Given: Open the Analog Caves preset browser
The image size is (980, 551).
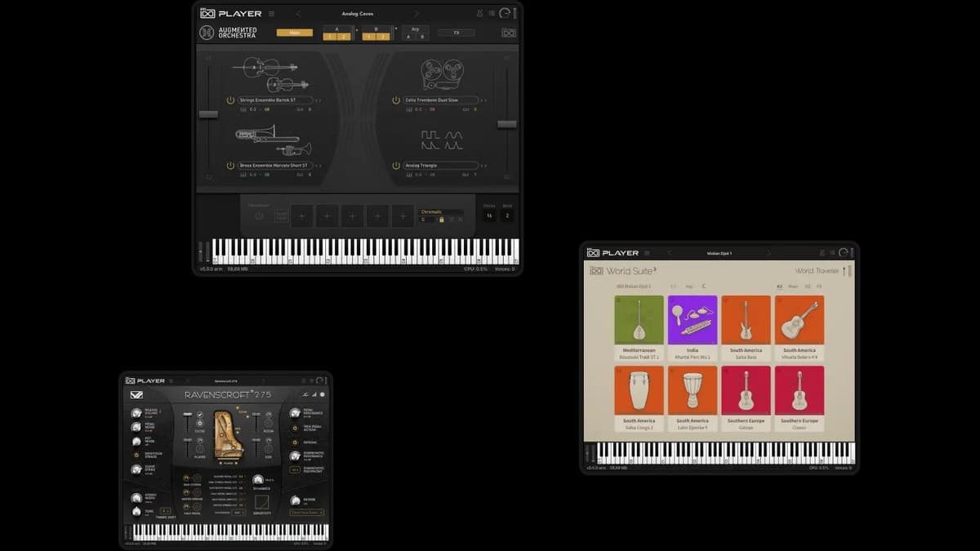Looking at the screenshot, I should pyautogui.click(x=358, y=14).
